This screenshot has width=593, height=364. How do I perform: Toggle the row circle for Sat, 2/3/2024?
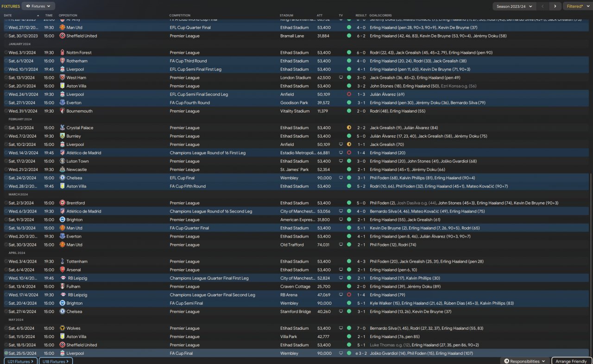(6, 203)
